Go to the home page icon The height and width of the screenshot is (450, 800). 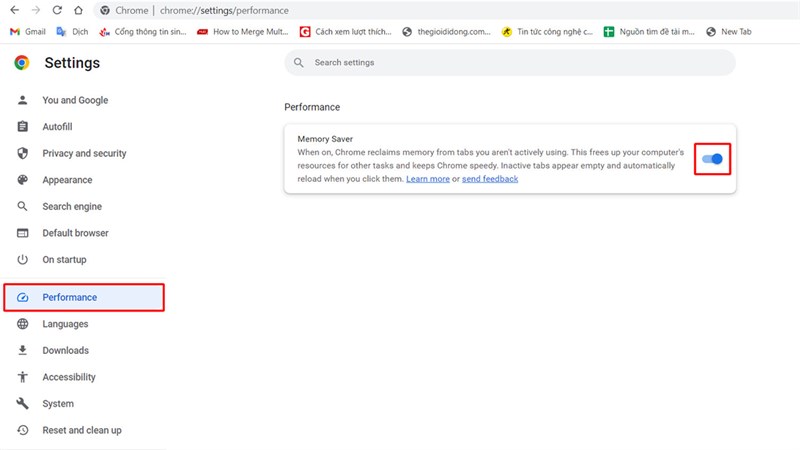(78, 10)
